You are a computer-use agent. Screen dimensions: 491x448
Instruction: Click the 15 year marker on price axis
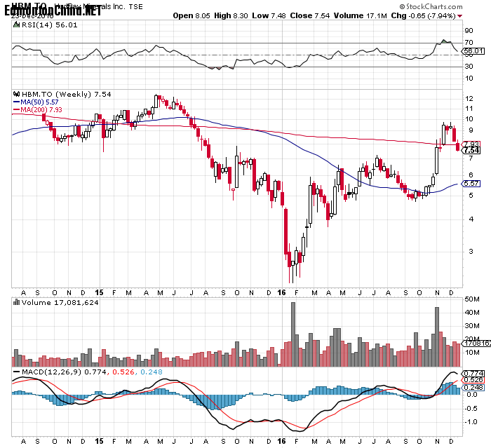tap(99, 293)
